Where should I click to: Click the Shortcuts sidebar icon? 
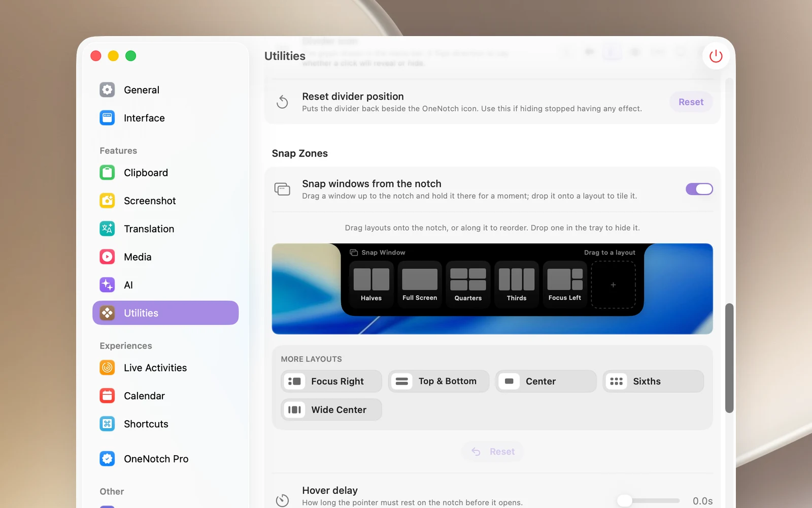coord(107,424)
